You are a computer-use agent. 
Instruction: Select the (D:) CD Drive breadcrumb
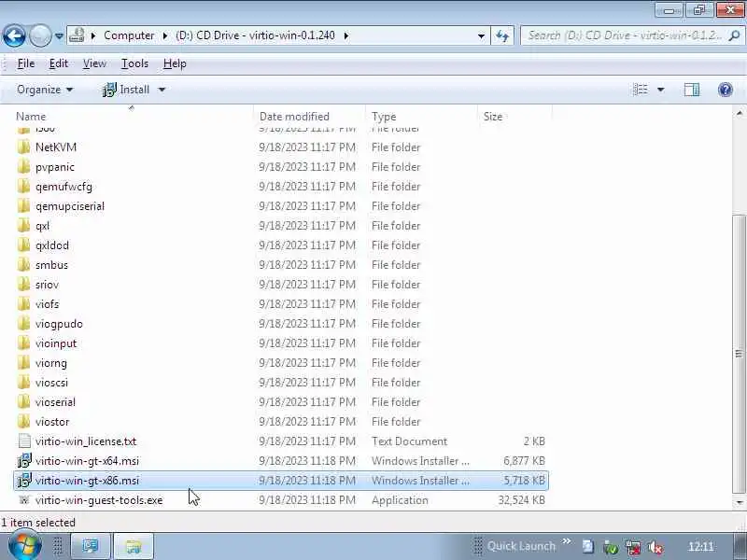(255, 35)
